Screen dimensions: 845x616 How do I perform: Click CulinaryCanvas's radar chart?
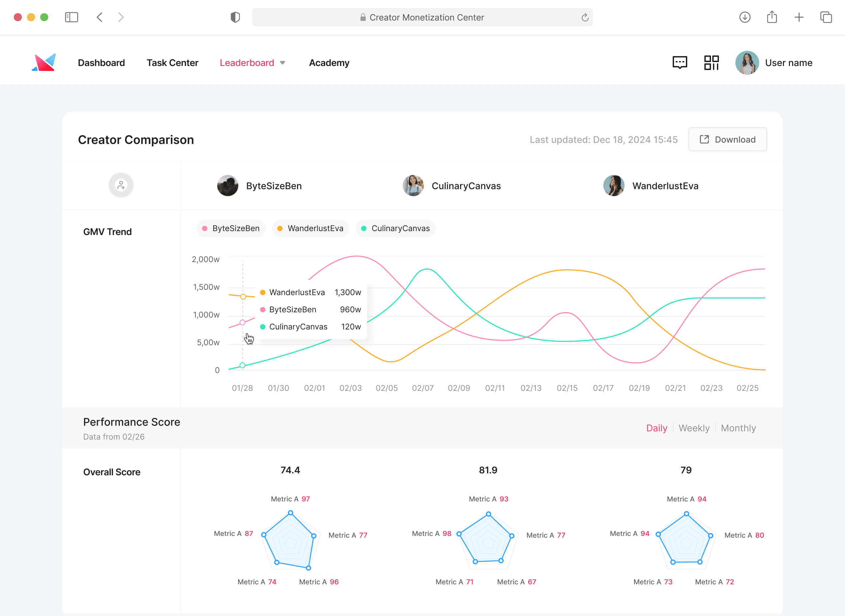pos(488,540)
